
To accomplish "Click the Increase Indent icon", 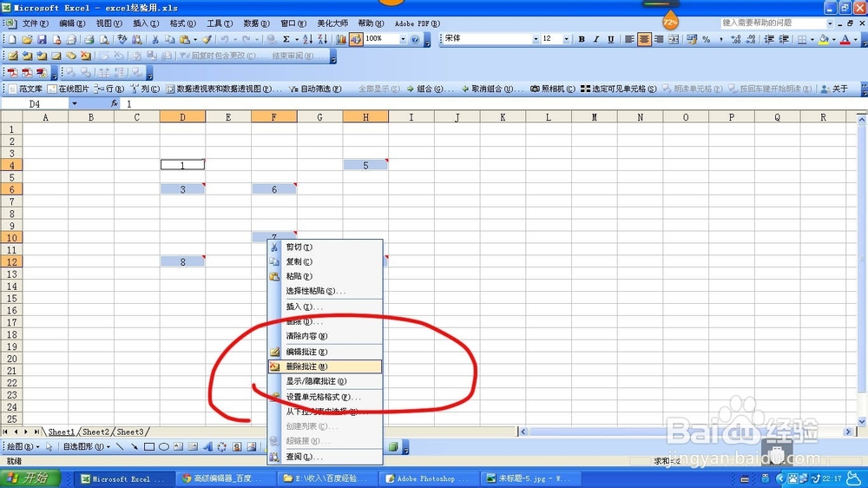I will point(784,39).
